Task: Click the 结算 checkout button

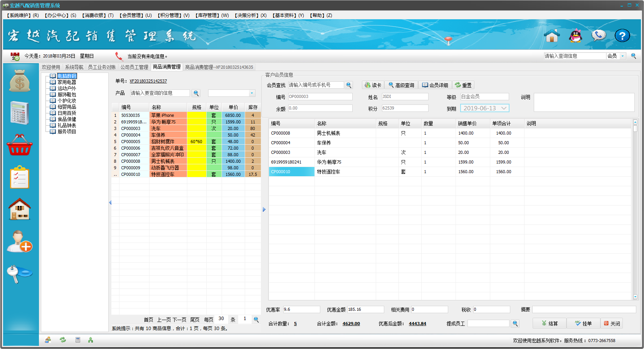Action: 550,324
